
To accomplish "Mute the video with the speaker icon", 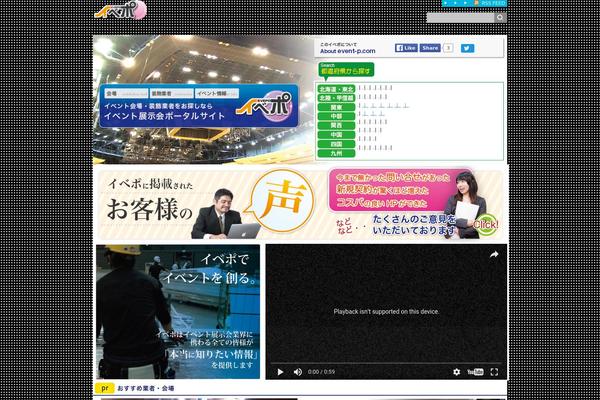I will pyautogui.click(x=297, y=372).
